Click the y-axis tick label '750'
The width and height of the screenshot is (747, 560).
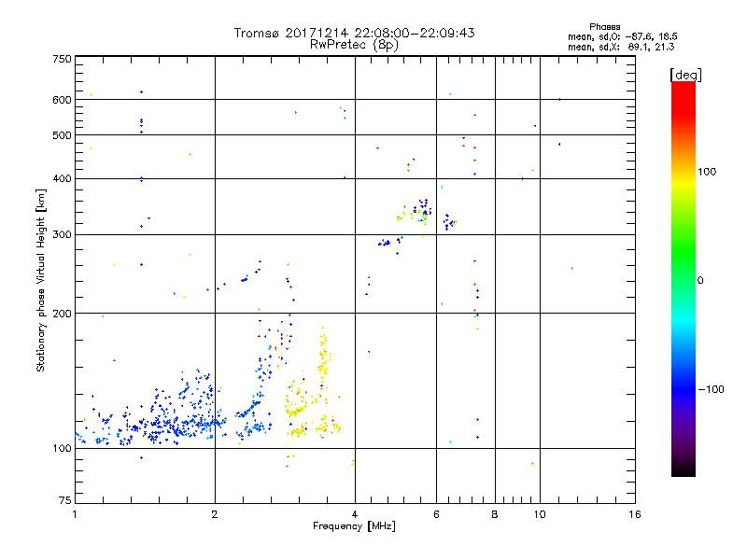point(62,59)
